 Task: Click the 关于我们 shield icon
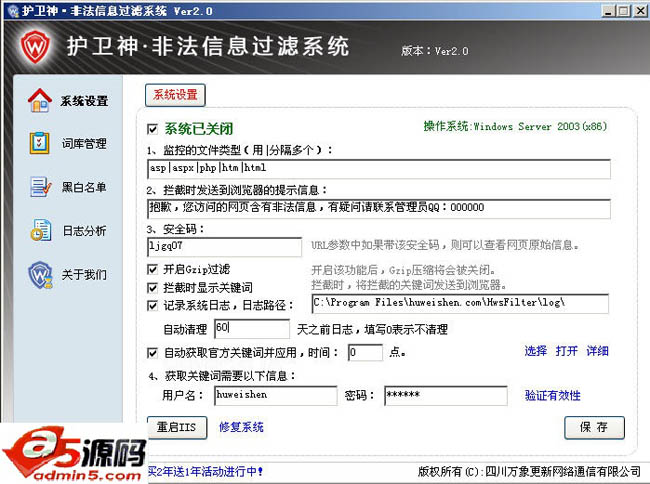pyautogui.click(x=40, y=274)
